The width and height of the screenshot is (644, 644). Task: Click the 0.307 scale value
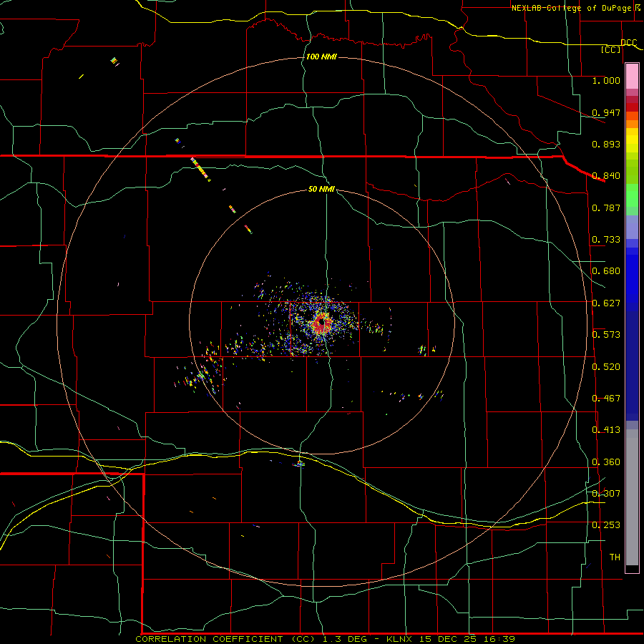click(x=606, y=493)
